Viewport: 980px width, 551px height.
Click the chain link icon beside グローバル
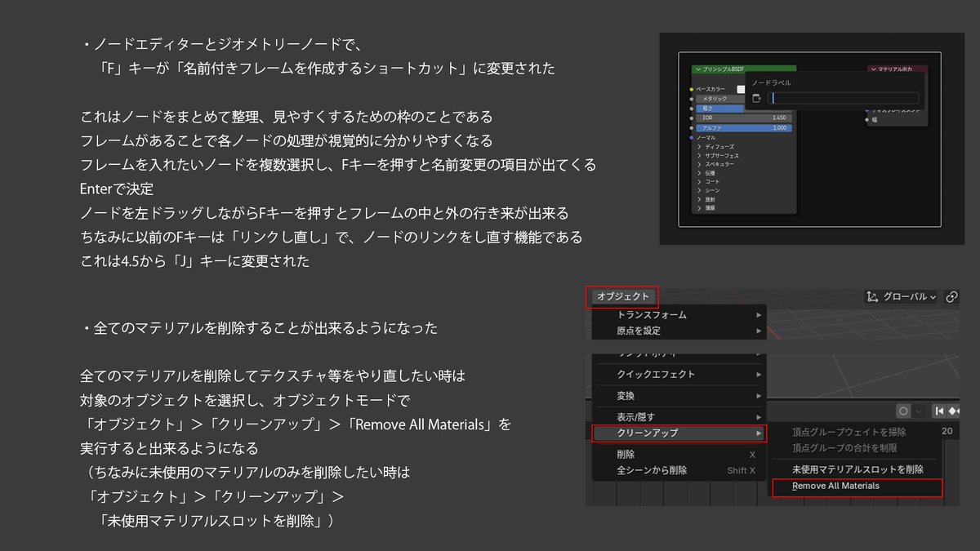pos(951,297)
